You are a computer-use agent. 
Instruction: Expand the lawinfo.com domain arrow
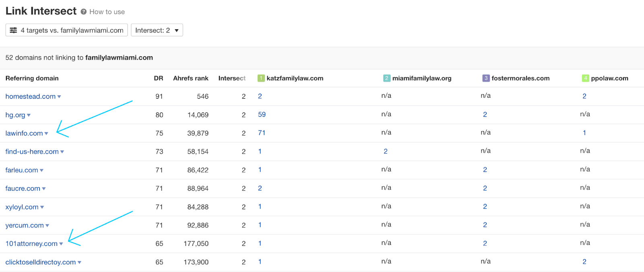[x=46, y=134]
